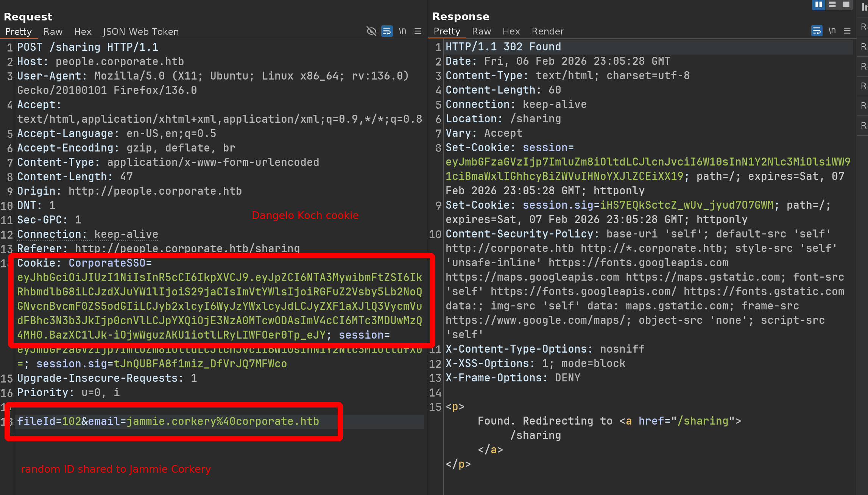Switch to top-bottom stacked layout view
This screenshot has height=495, width=868.
pos(832,5)
